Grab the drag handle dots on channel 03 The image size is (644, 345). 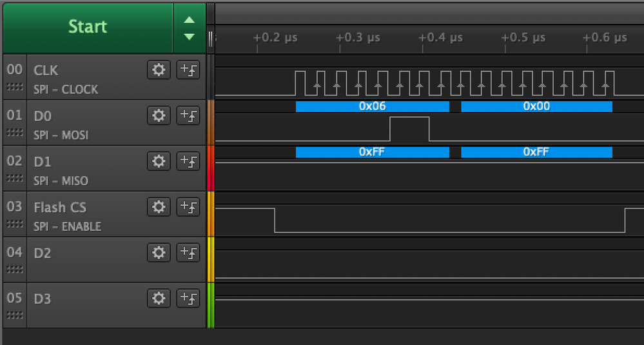15,224
